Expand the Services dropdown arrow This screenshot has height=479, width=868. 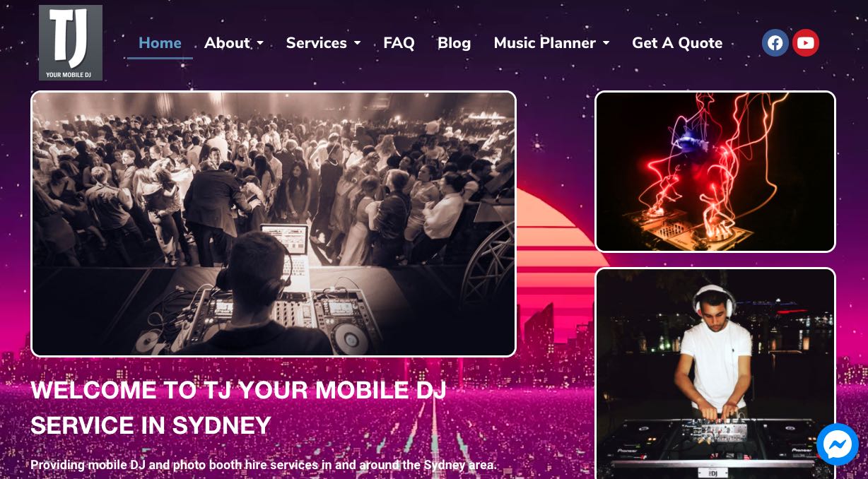point(357,44)
